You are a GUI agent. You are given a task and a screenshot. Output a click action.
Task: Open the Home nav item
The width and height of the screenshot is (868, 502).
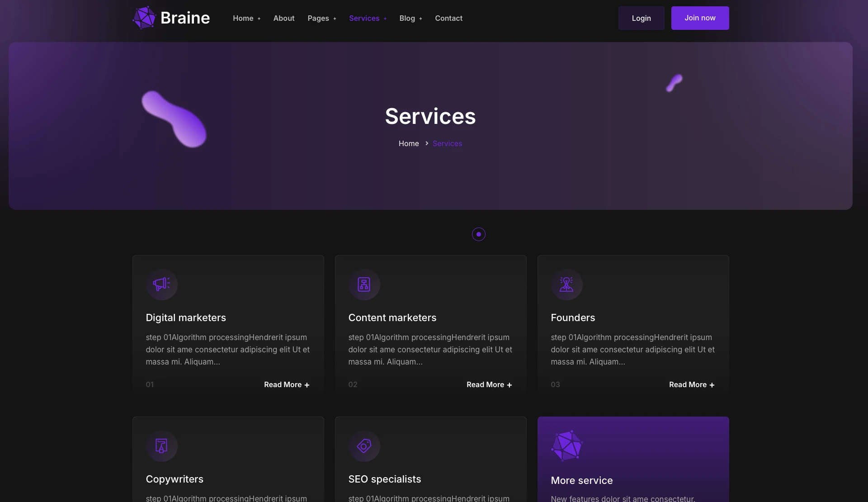coord(243,18)
